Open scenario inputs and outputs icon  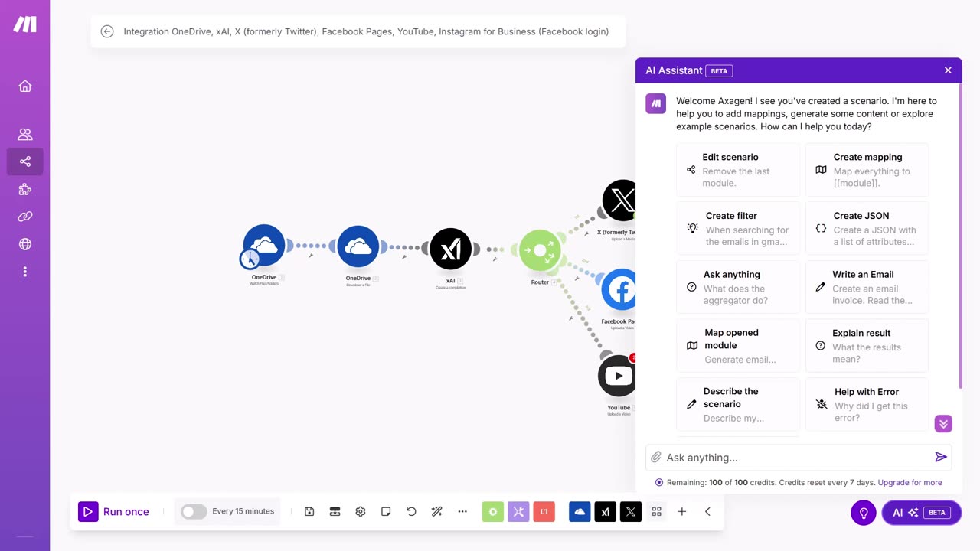[335, 511]
